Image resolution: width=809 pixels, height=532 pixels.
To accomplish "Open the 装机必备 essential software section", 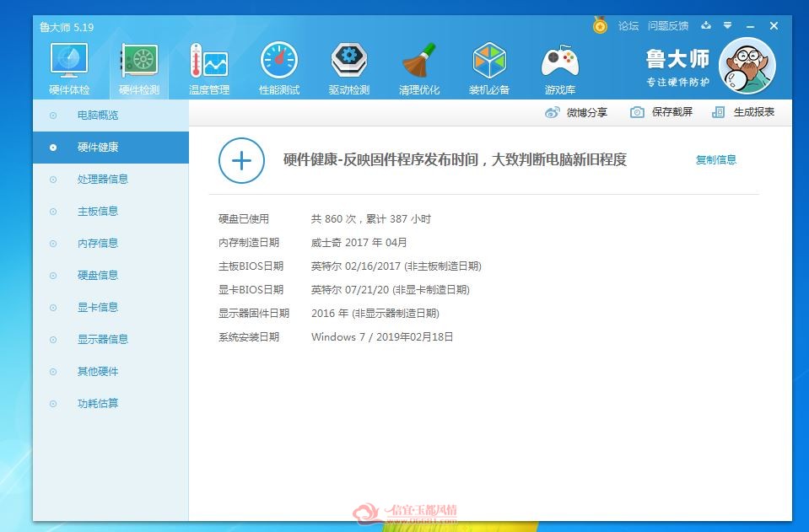I will point(489,69).
